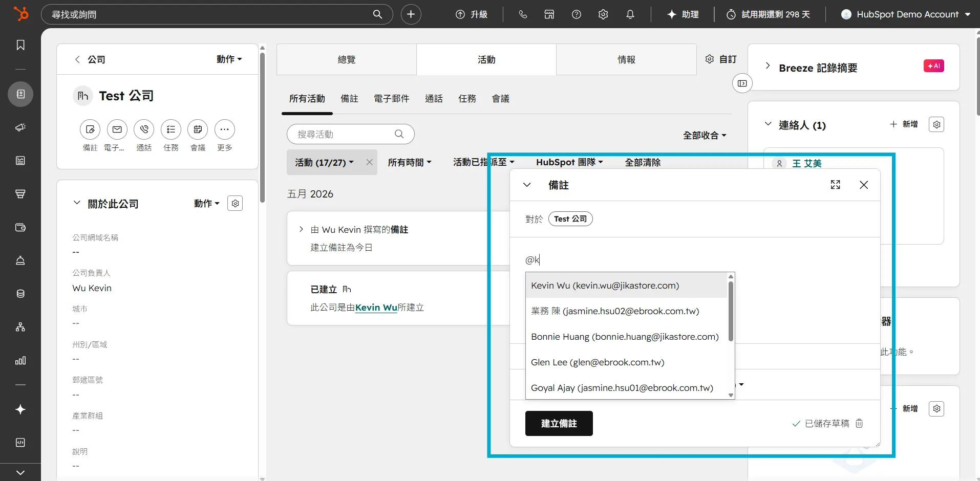
Task: Create a note for Test 公司
Action: point(90,129)
